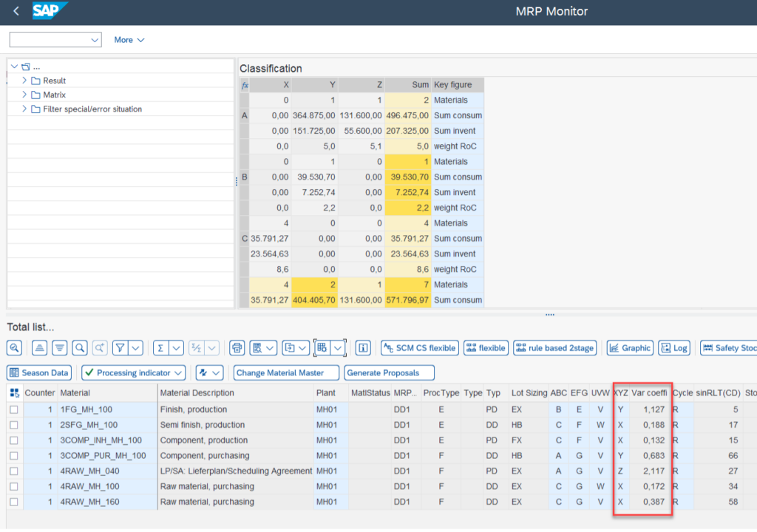Click the Details magnifier icon
The width and height of the screenshot is (757, 532).
point(15,347)
